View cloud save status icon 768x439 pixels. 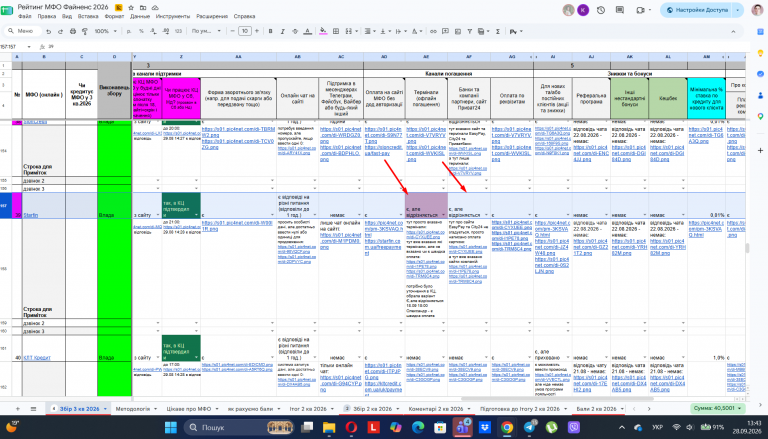click(x=155, y=7)
